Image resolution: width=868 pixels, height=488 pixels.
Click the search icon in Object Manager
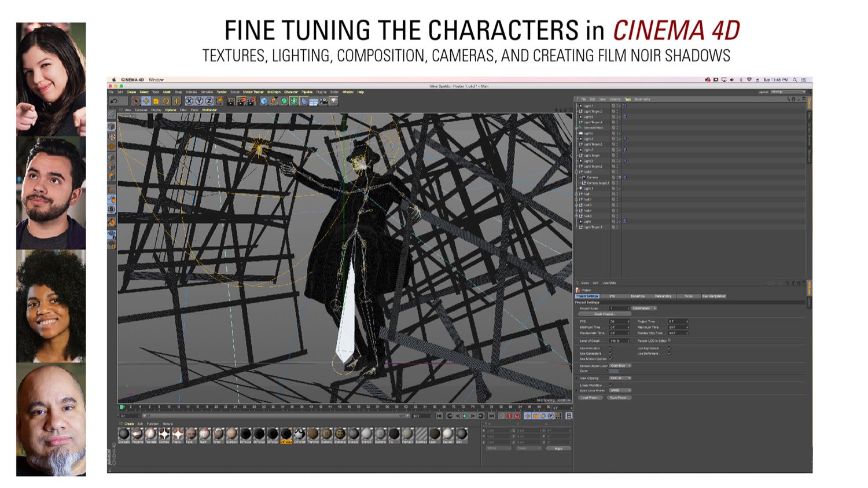click(789, 99)
